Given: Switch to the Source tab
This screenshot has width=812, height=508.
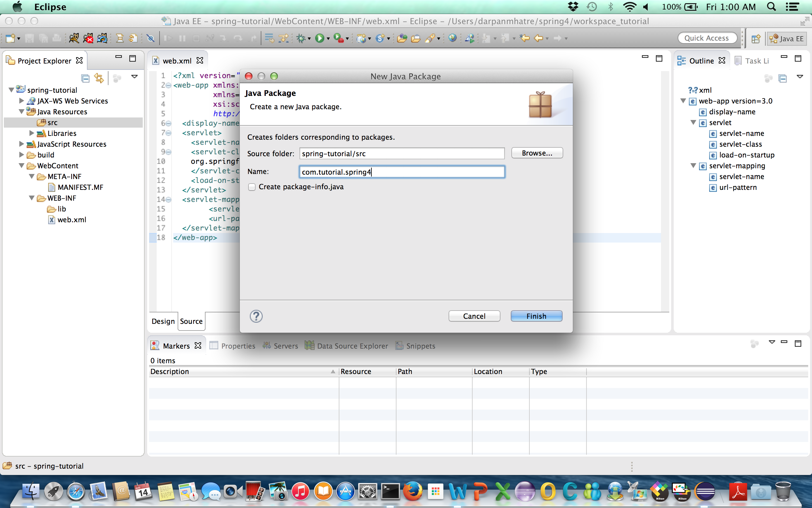Looking at the screenshot, I should coord(191,321).
